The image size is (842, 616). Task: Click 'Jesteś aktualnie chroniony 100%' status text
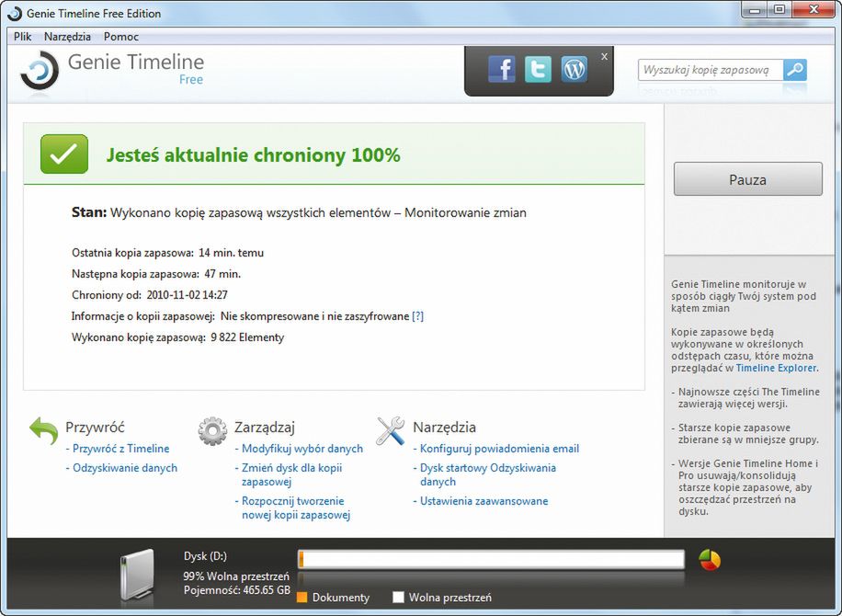point(254,155)
